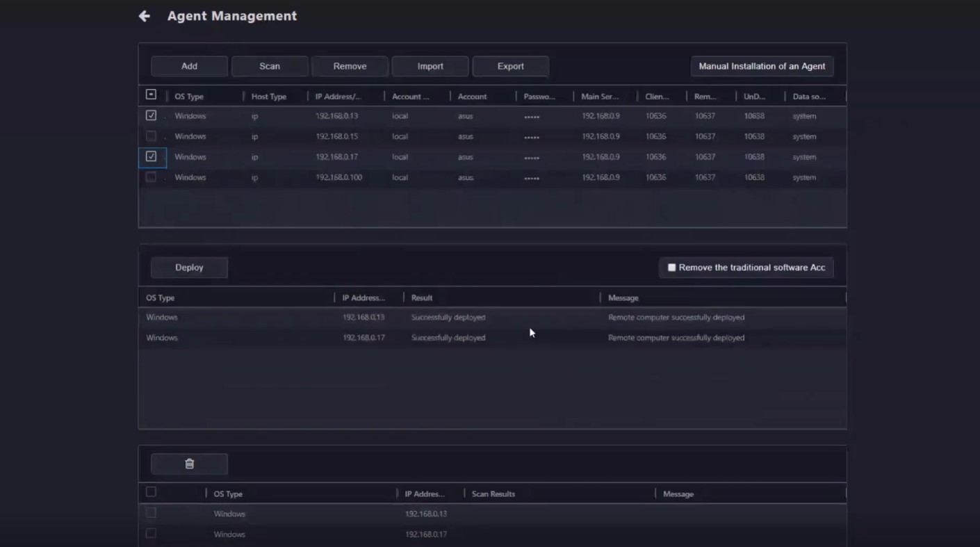
Task: Enable Remove the traditional software checkbox
Action: [x=671, y=268]
